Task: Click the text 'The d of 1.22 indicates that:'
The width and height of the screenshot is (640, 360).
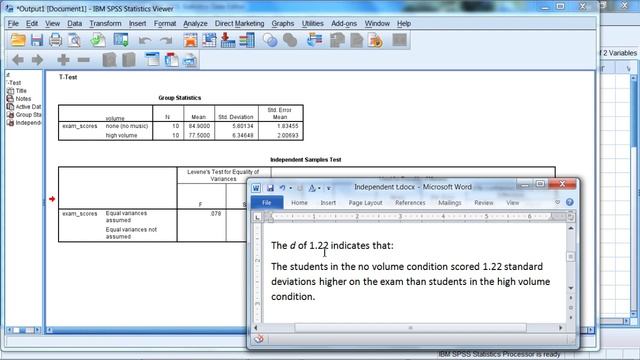Action: tap(332, 245)
